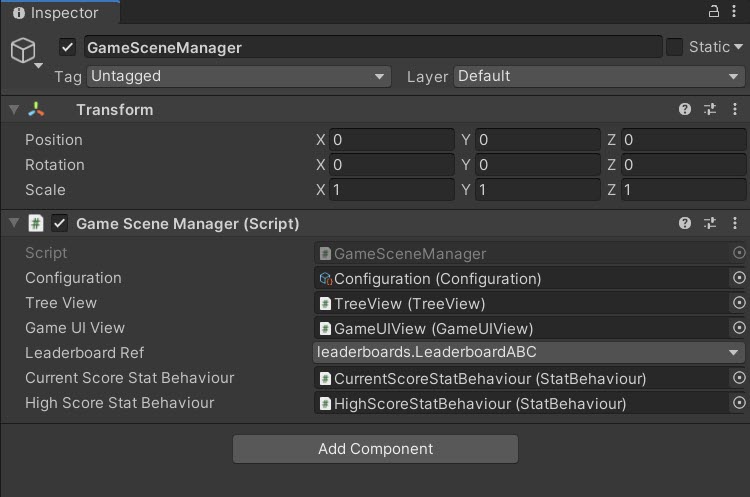The height and width of the screenshot is (497, 750).
Task: Open the Layer dropdown showing Default
Action: click(x=599, y=76)
